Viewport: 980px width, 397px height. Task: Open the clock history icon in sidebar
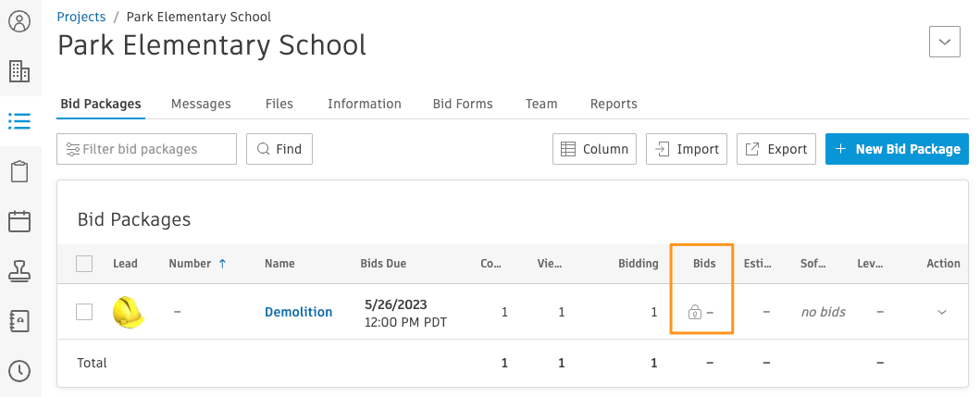pyautogui.click(x=19, y=371)
